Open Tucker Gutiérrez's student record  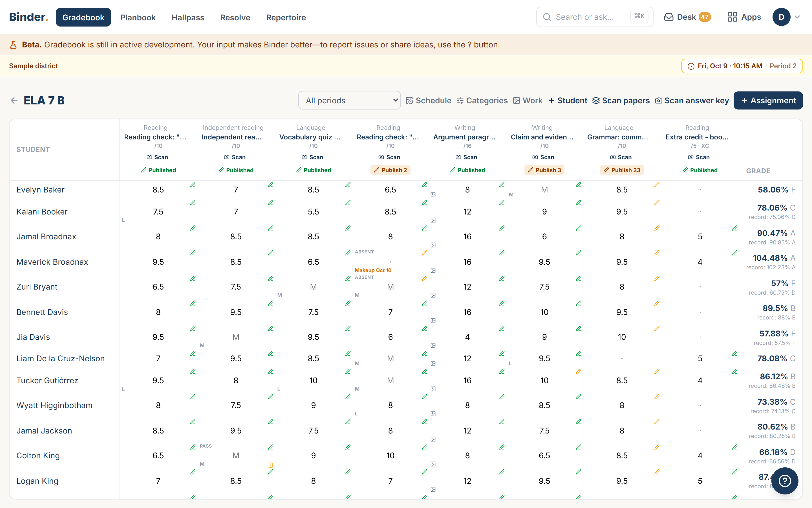click(x=47, y=380)
